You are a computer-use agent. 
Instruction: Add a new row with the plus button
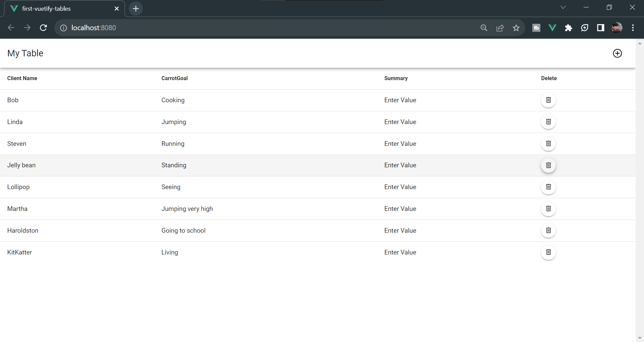618,53
